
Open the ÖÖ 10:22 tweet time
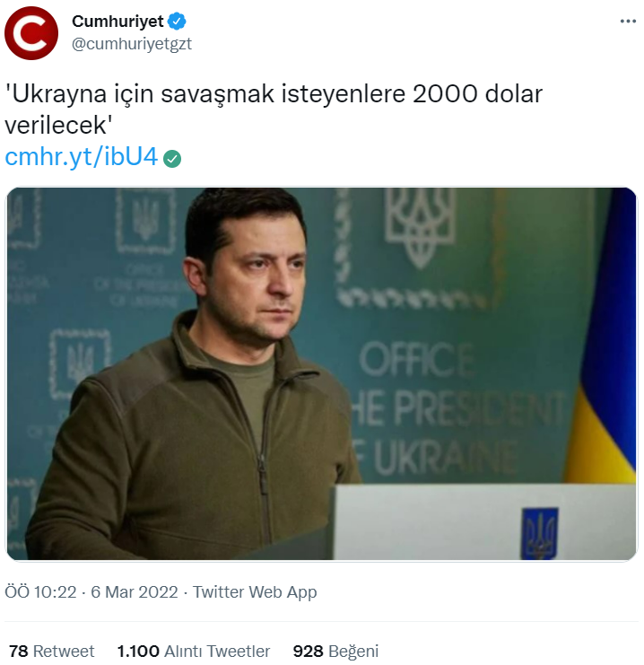[x=40, y=592]
